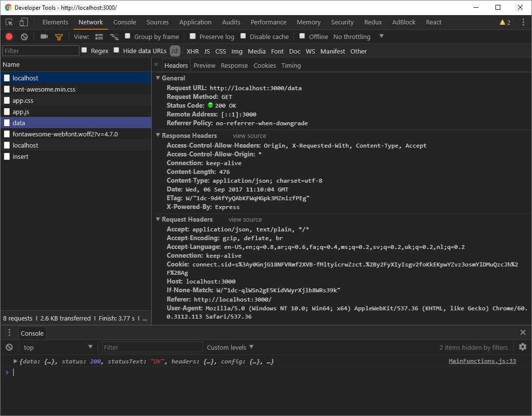The height and width of the screenshot is (416, 532).
Task: Collapse the General section
Action: (x=158, y=77)
